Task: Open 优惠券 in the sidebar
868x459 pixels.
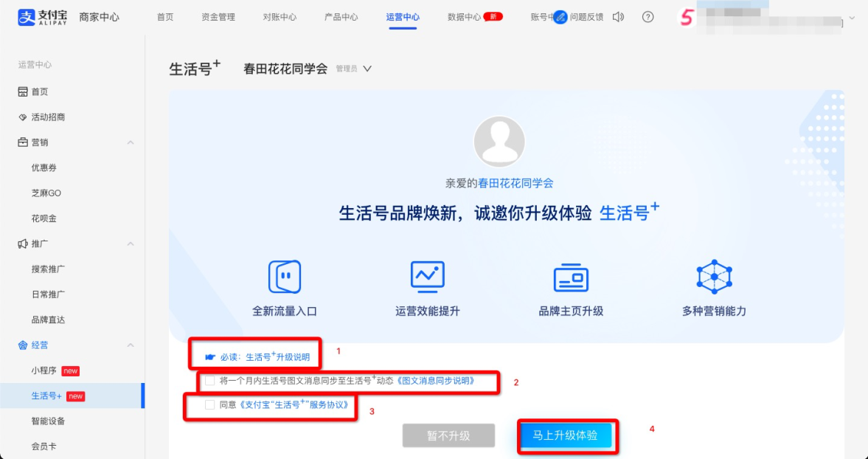Action: point(44,168)
